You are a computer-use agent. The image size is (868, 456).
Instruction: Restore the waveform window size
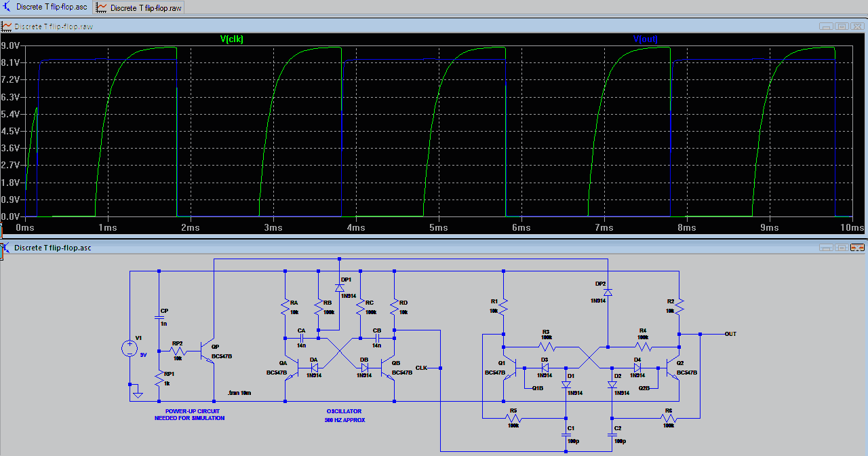pyautogui.click(x=842, y=26)
